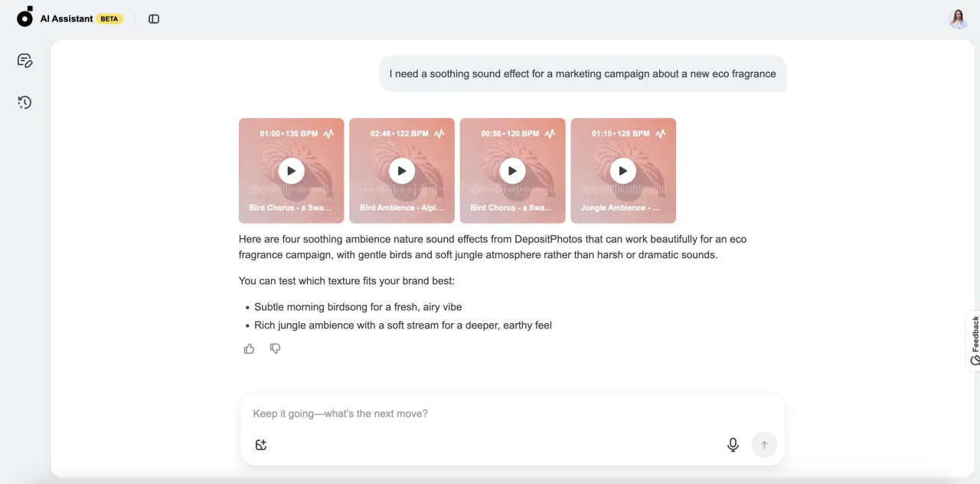
Task: Click waveform icon on the 01:10 128 BPM card
Action: point(661,133)
